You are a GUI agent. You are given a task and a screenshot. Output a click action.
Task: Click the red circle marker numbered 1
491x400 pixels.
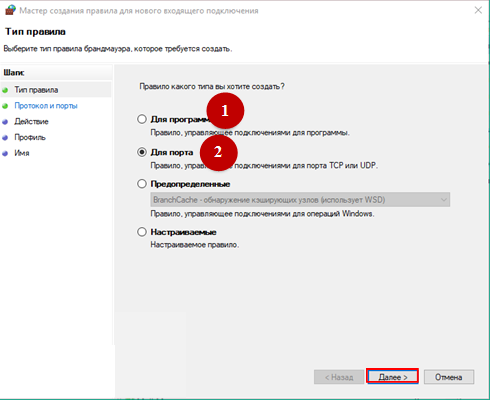225,111
